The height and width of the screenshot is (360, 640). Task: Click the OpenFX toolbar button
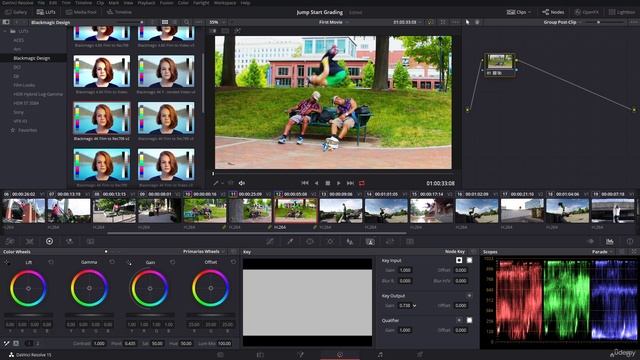(587, 12)
